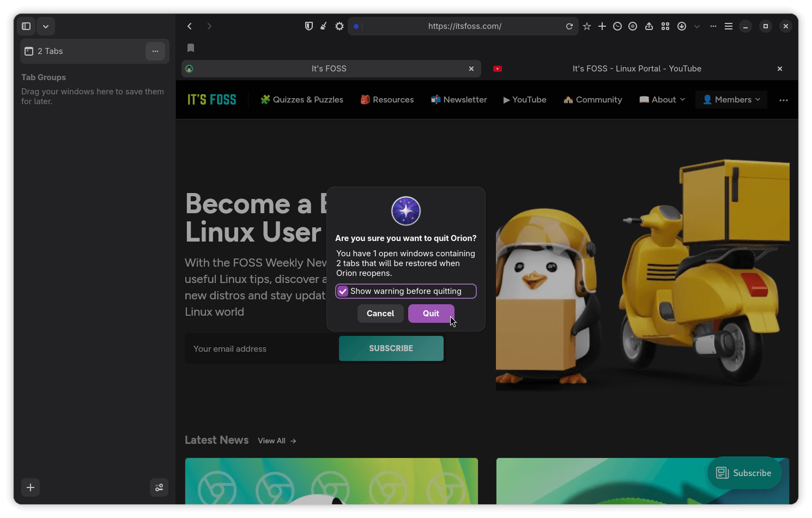
Task: Expand the chevron next to the downloads icon
Action: point(696,26)
